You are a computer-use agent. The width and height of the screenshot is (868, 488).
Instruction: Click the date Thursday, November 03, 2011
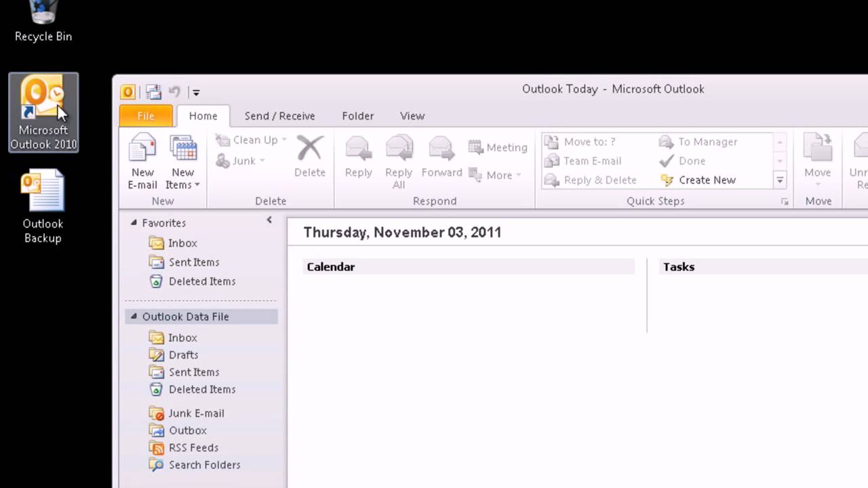pos(402,232)
